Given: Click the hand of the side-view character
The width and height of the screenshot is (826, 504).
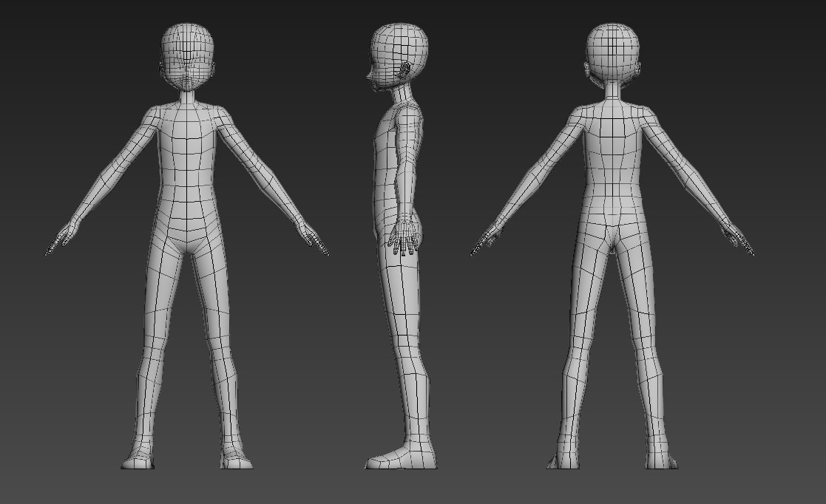Looking at the screenshot, I should (x=403, y=240).
